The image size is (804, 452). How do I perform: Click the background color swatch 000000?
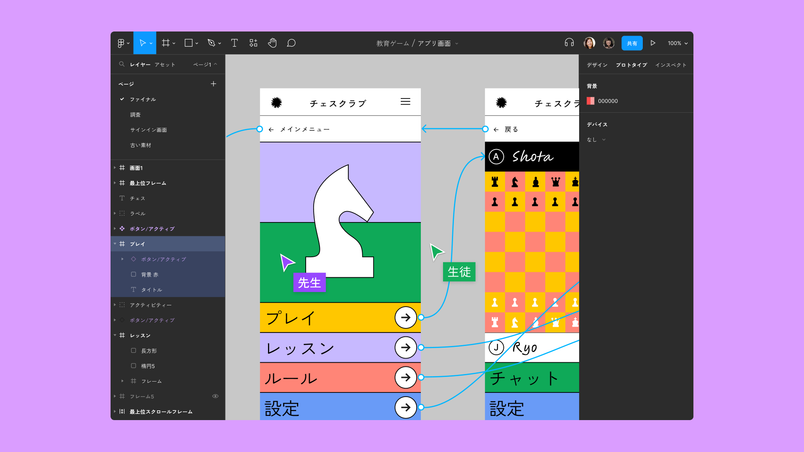tap(591, 101)
